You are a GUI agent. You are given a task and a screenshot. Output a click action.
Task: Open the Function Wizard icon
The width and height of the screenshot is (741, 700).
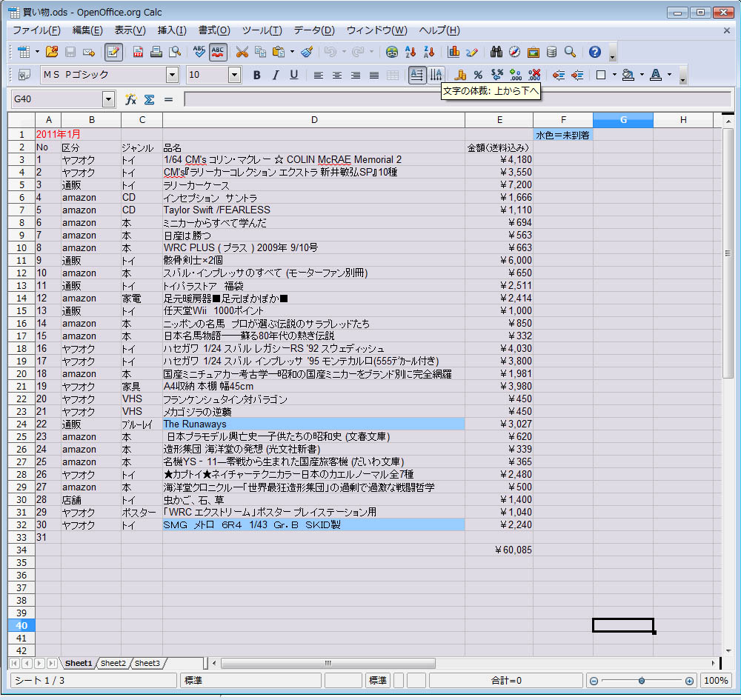[x=131, y=99]
